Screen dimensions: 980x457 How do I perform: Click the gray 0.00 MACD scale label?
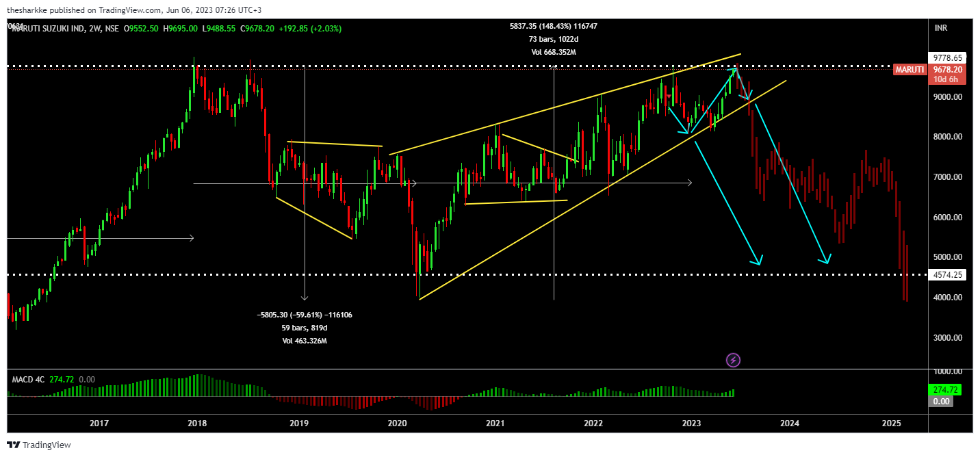point(942,401)
